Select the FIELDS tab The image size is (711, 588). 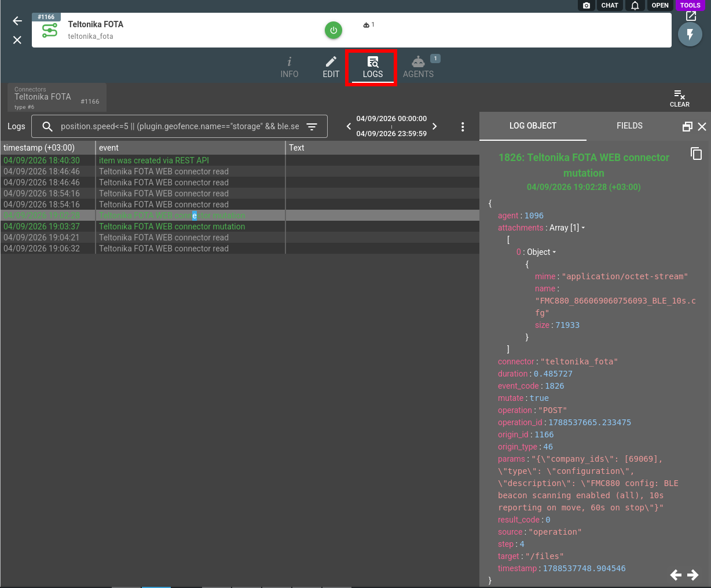click(630, 126)
